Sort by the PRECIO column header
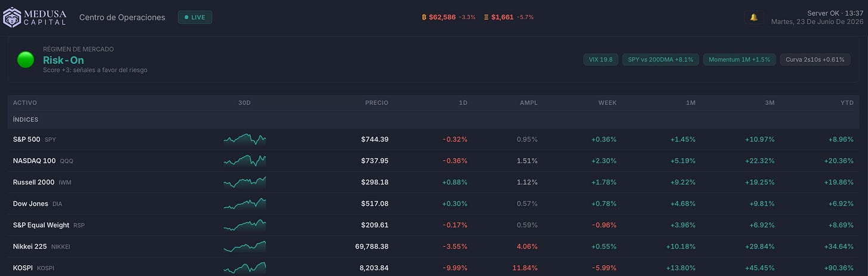Image resolution: width=868 pixels, height=276 pixels. [x=377, y=103]
